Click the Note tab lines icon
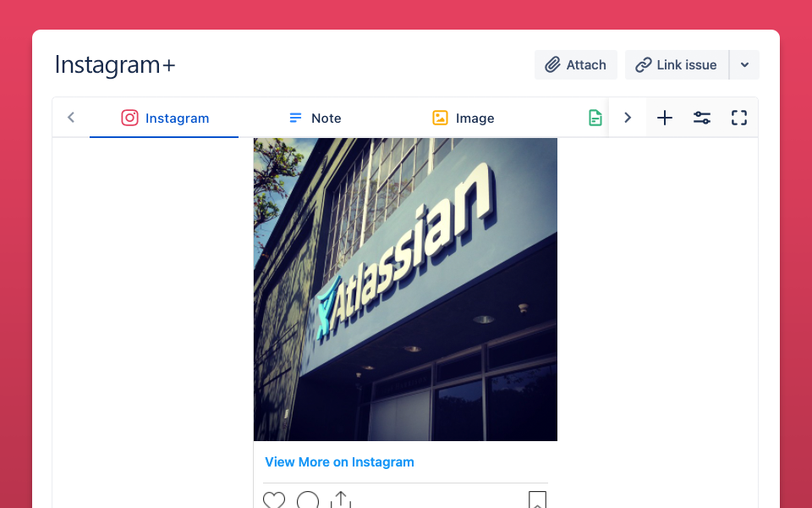The width and height of the screenshot is (812, 508). [295, 119]
